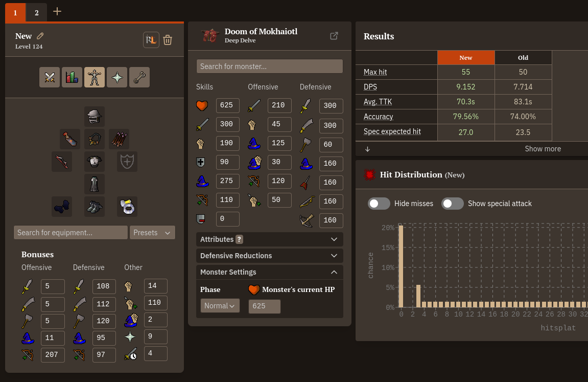The height and width of the screenshot is (382, 588).
Task: Click the empty shield slot
Action: point(127,162)
